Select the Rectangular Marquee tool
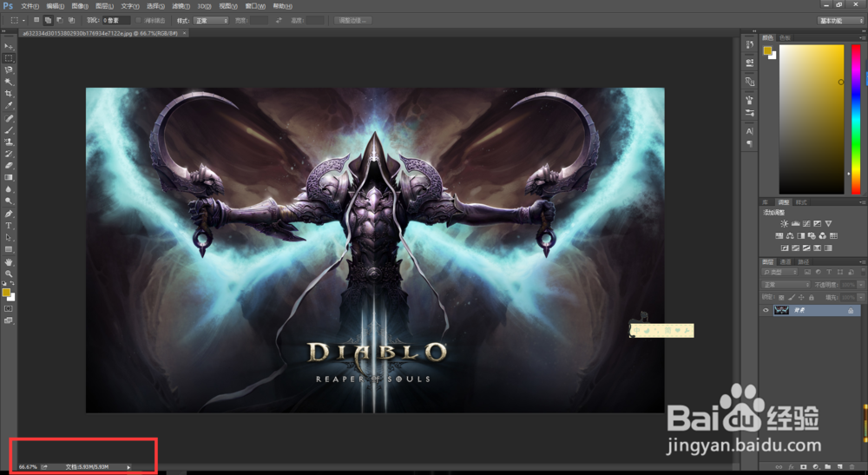This screenshot has height=475, width=868. [x=9, y=58]
